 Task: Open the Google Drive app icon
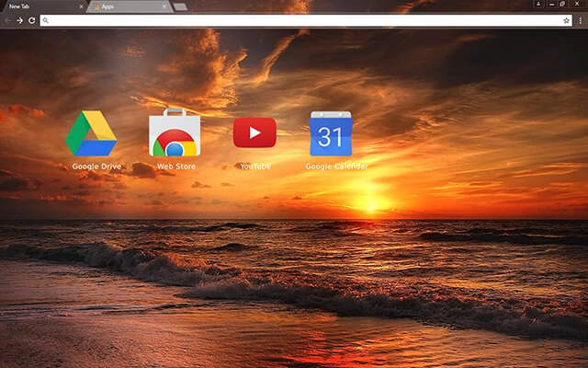pyautogui.click(x=91, y=133)
